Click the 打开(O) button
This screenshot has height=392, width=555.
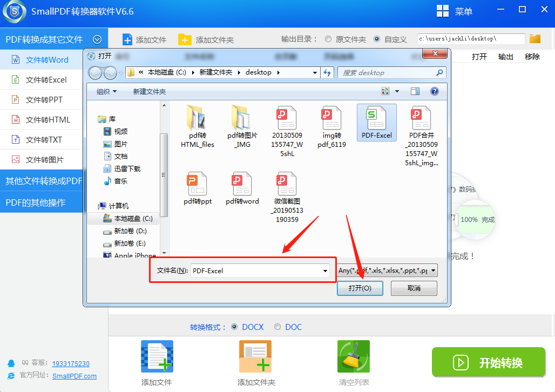click(360, 288)
